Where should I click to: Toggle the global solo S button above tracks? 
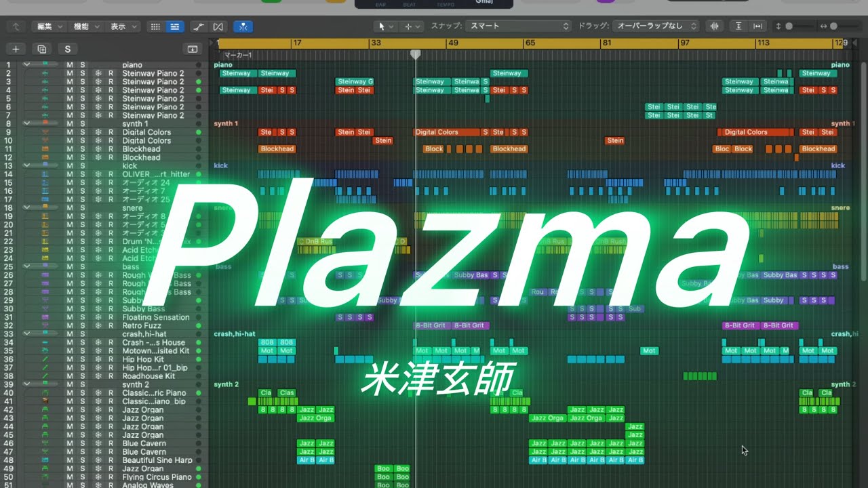click(x=67, y=49)
